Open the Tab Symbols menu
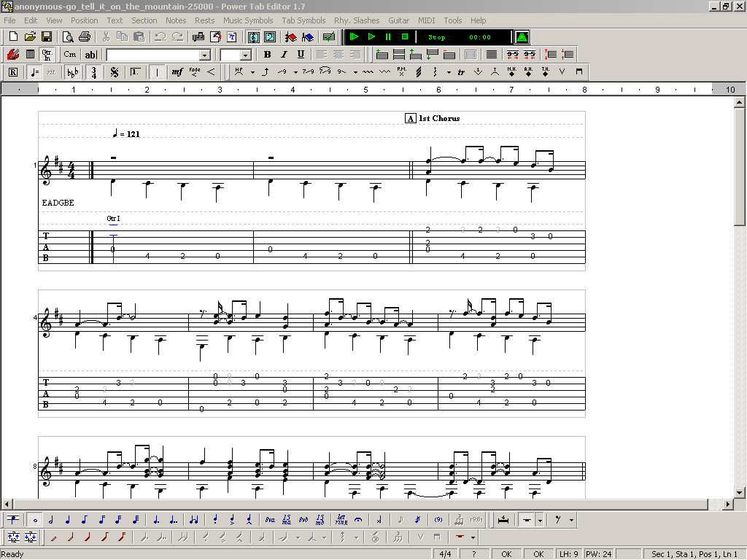The height and width of the screenshot is (560, 747). (303, 20)
